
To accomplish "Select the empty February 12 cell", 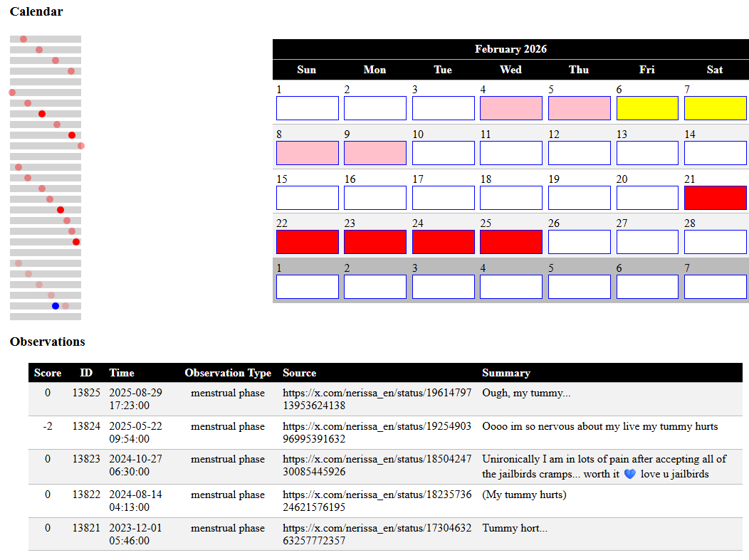I will 579,153.
